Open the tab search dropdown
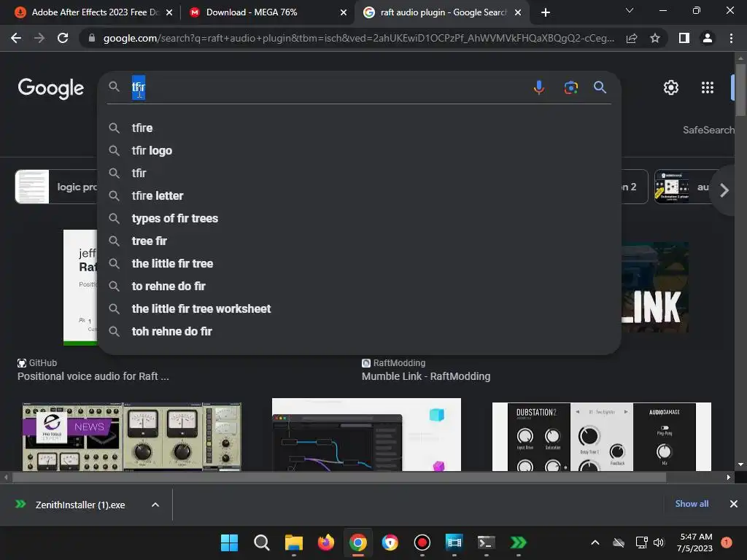 pos(630,10)
